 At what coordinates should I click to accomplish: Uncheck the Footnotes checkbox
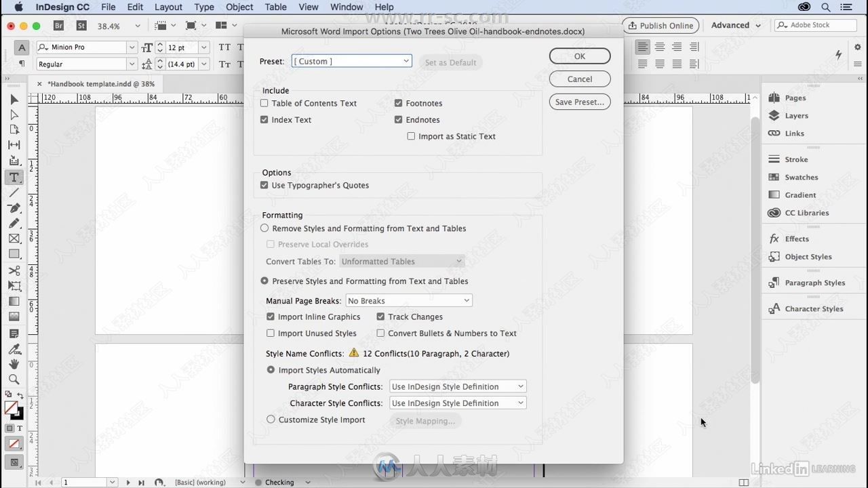399,103
